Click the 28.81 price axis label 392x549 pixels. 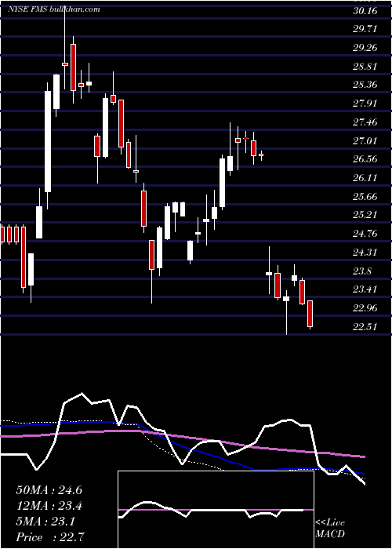tap(365, 66)
